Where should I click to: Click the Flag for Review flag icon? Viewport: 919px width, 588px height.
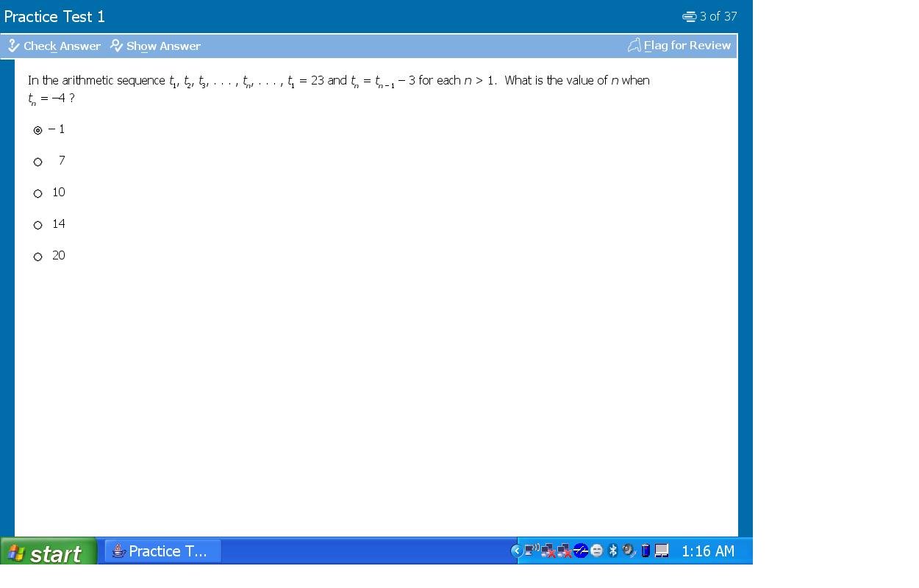tap(634, 46)
